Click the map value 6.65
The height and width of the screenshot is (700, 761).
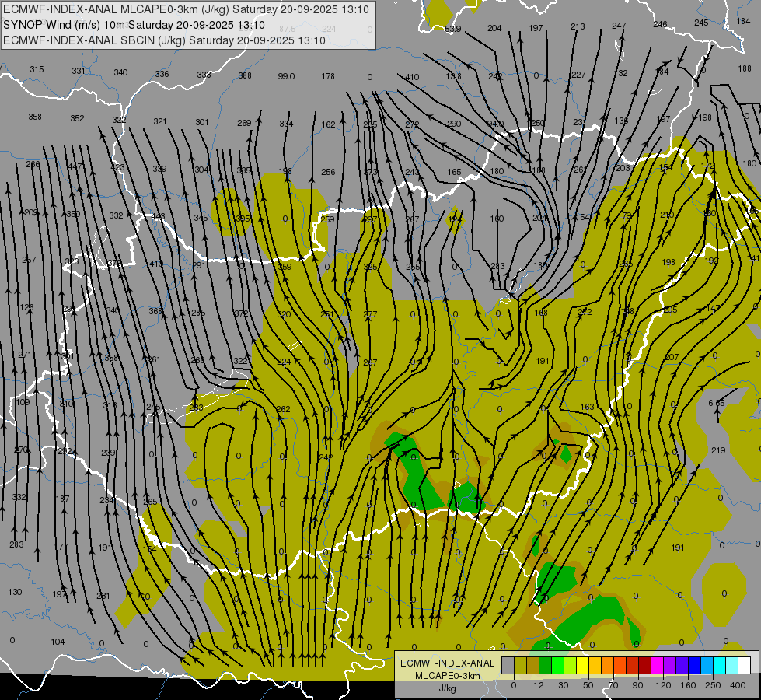[x=717, y=403]
